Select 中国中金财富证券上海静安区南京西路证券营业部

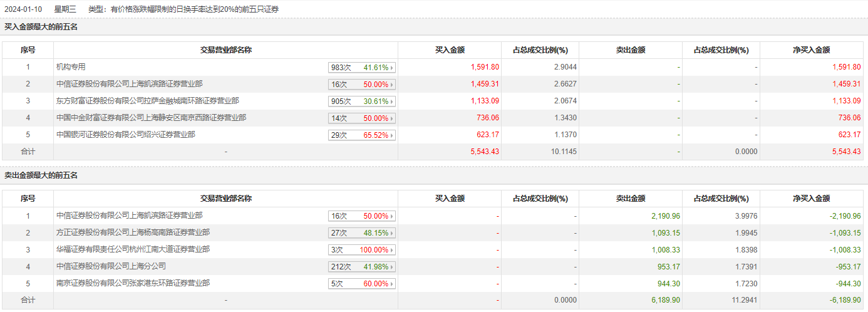tap(151, 118)
